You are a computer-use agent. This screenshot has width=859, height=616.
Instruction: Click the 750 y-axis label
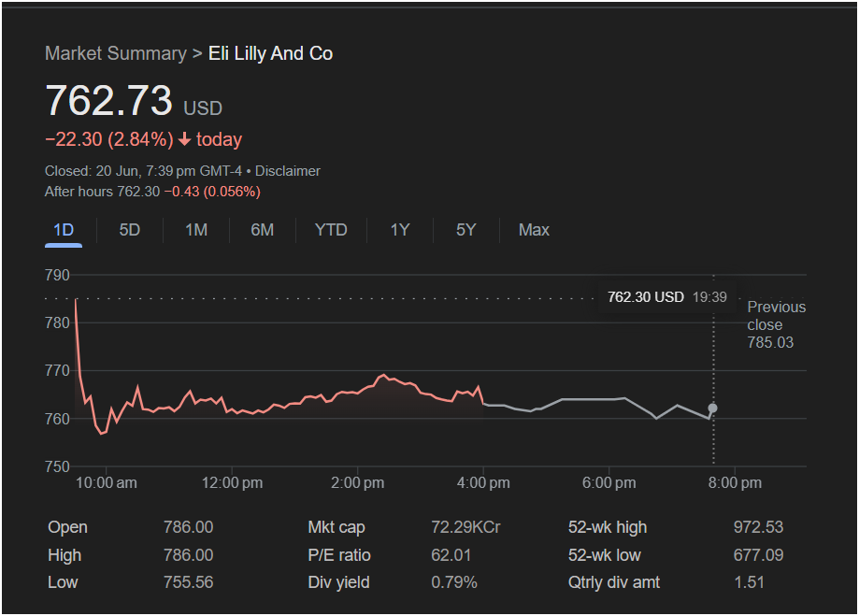click(57, 467)
